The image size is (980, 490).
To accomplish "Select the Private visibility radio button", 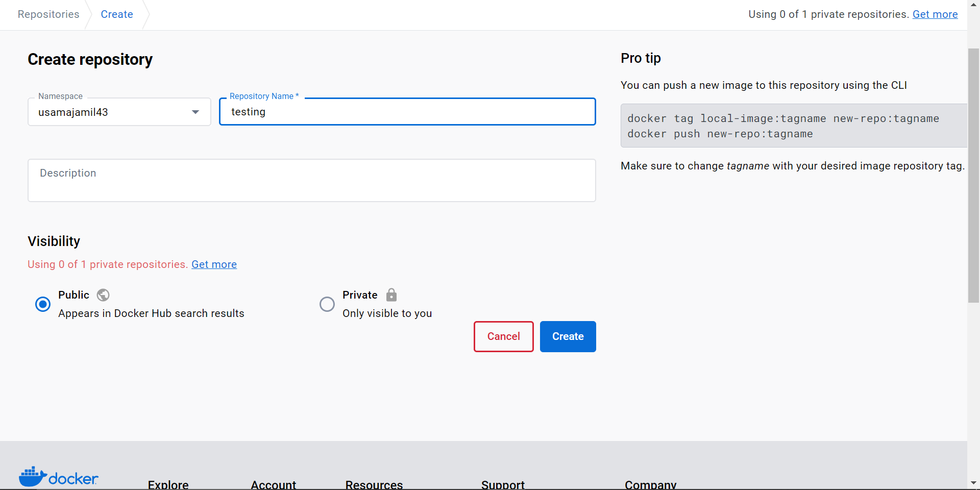I will pyautogui.click(x=327, y=304).
